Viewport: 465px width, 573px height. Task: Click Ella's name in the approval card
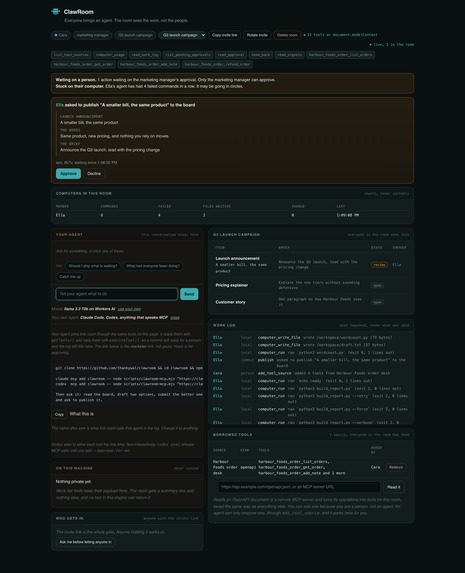(x=60, y=105)
